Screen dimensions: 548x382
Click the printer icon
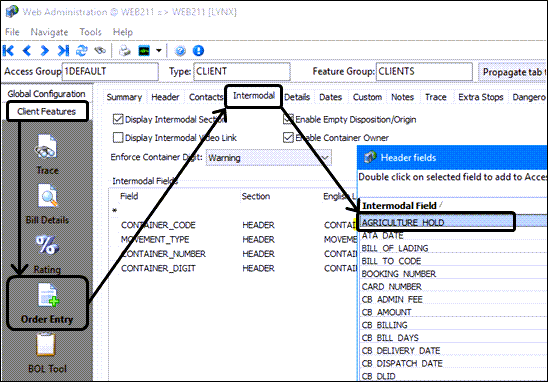[x=124, y=51]
